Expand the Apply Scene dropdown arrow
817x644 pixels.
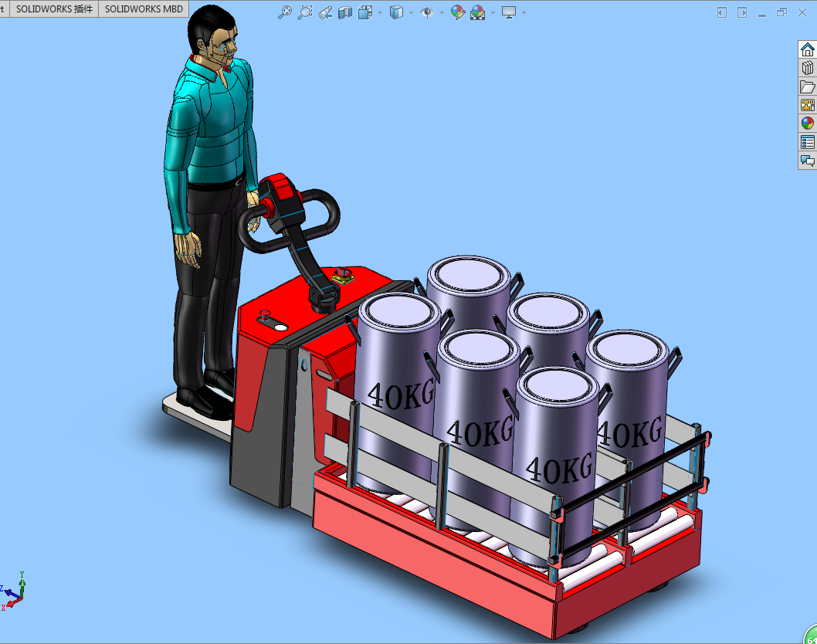point(493,12)
